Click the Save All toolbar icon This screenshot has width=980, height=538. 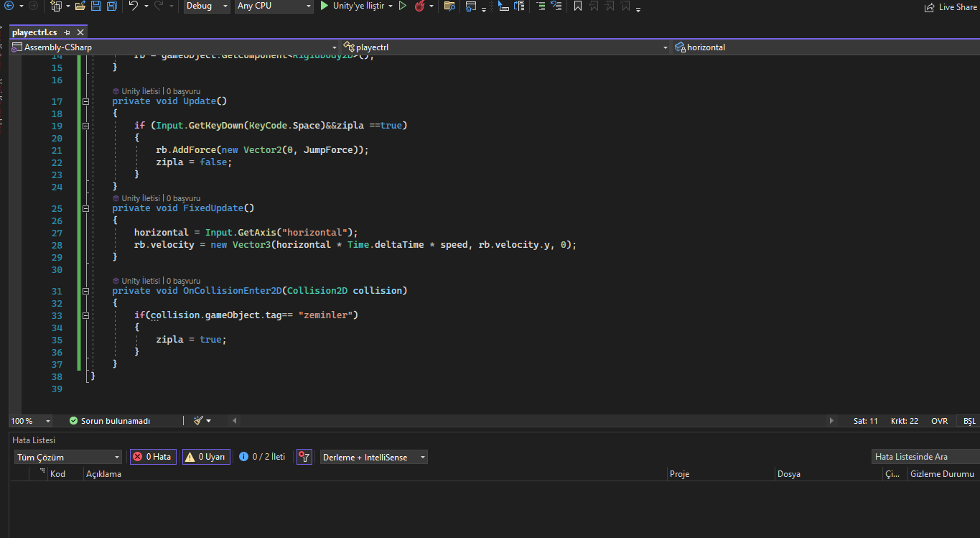tap(112, 6)
